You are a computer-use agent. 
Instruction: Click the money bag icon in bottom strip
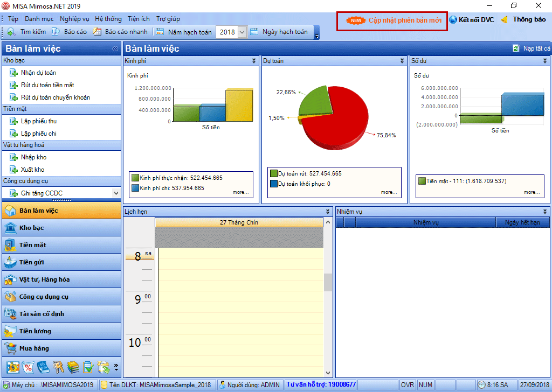13,367
